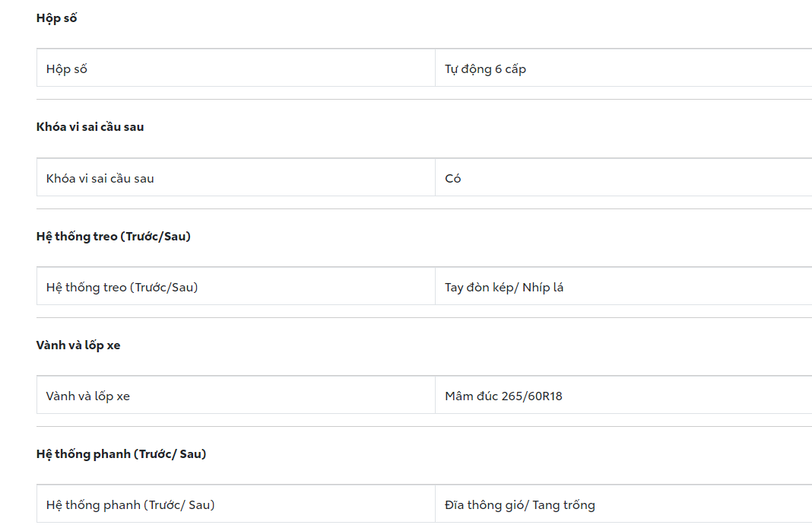Screen dimensions: 812x525
Task: Click the "Tay đòn kép" suspension text
Action: [x=481, y=288]
